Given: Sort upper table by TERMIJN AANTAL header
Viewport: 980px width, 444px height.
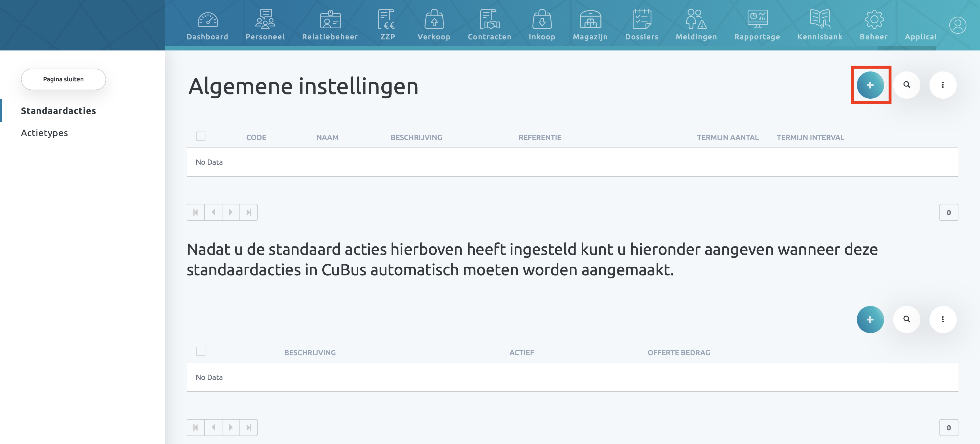Looking at the screenshot, I should (x=727, y=138).
